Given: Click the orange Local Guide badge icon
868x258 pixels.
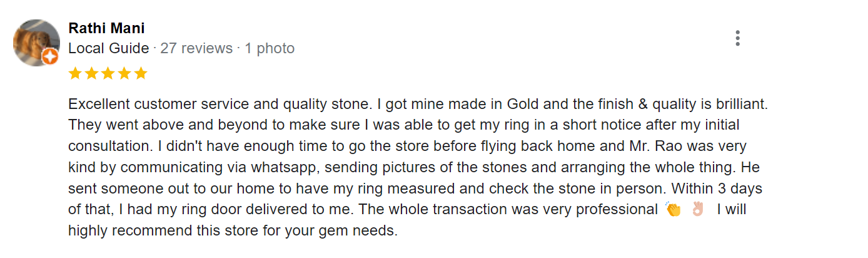Looking at the screenshot, I should pyautogui.click(x=50, y=58).
